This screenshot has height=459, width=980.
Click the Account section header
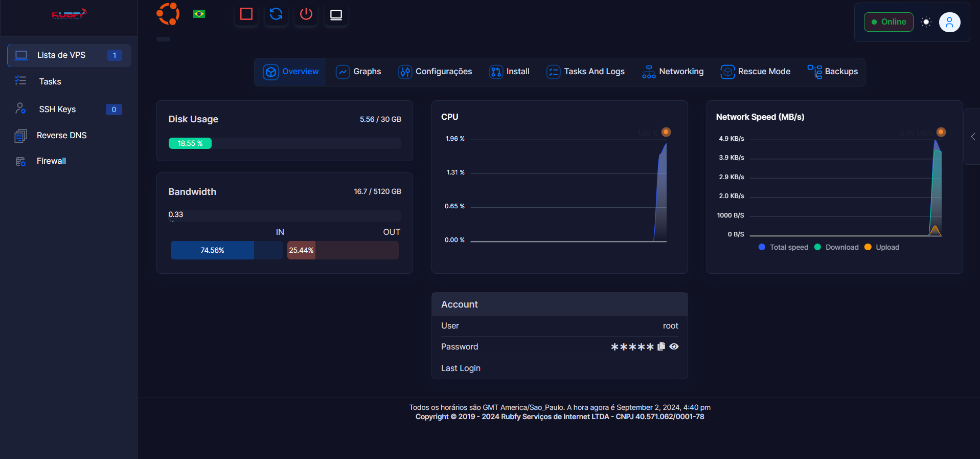pos(560,304)
